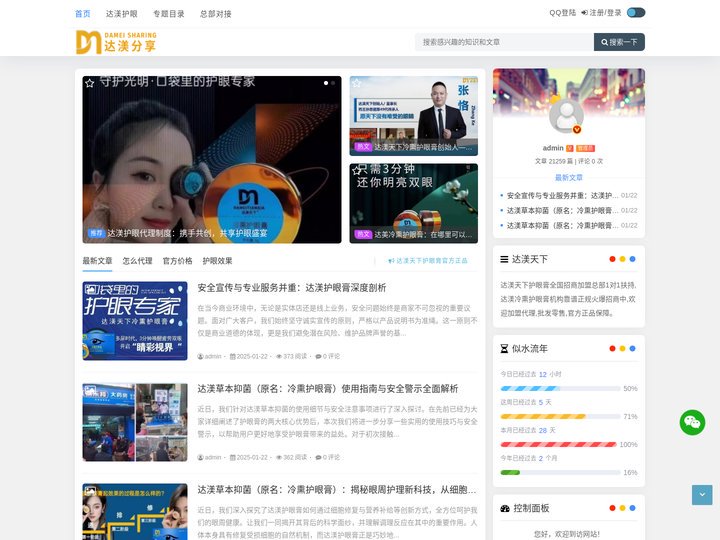The height and width of the screenshot is (540, 720).
Task: Open article 使用指南与安全警示全面解析 title
Action: (328, 389)
